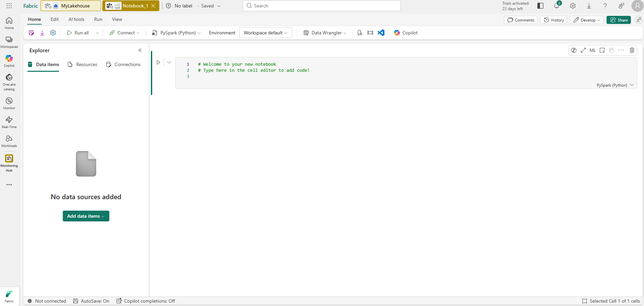This screenshot has width=644, height=306.
Task: Open the collaborators presence icon
Action: [639, 20]
